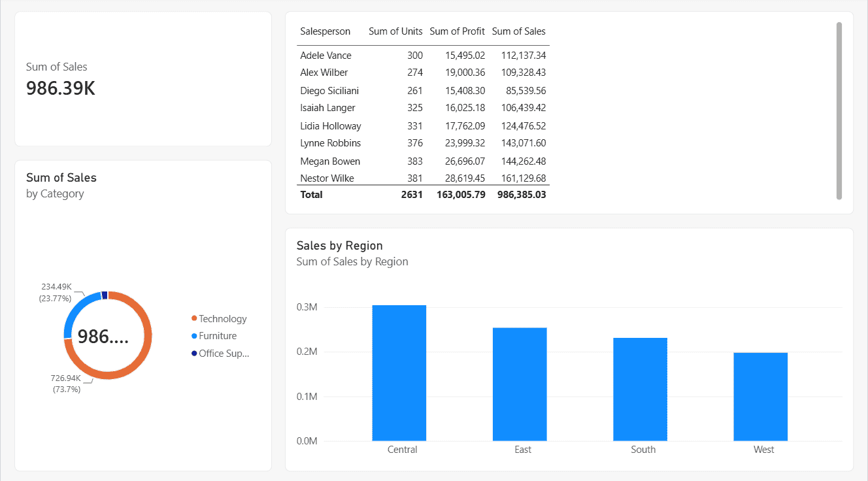Select Lidia Holloway row name
The height and width of the screenshot is (481, 868).
[x=331, y=126]
